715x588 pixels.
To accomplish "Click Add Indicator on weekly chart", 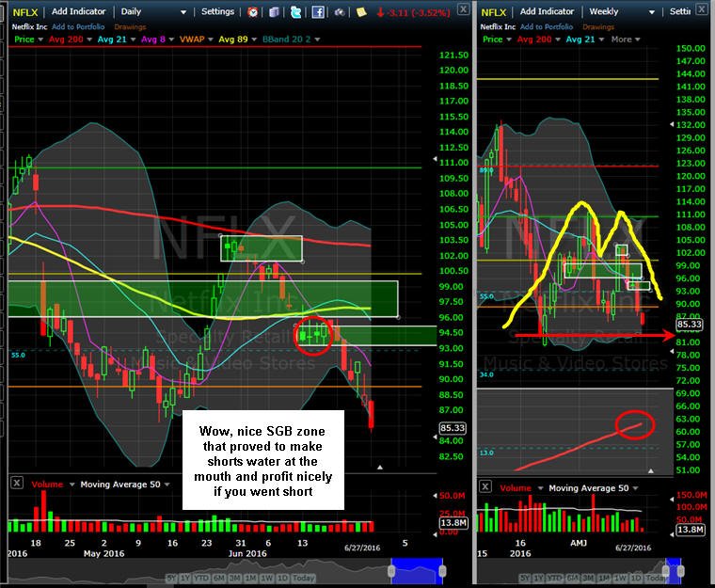I will pyautogui.click(x=547, y=11).
